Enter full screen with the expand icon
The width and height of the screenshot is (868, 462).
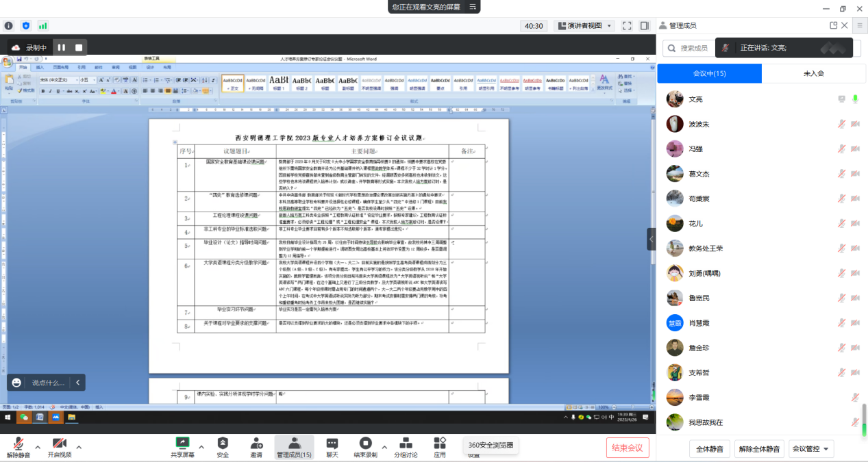627,26
